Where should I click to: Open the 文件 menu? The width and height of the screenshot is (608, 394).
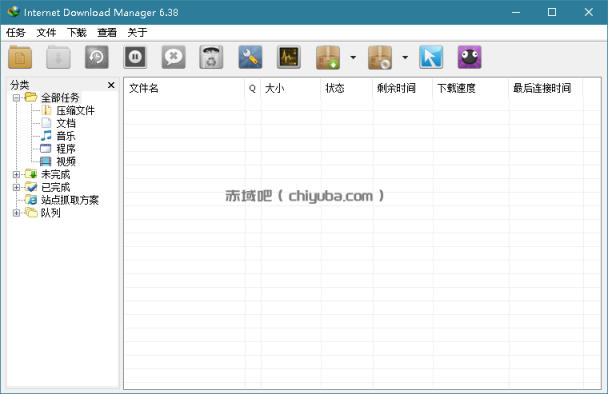(x=46, y=33)
